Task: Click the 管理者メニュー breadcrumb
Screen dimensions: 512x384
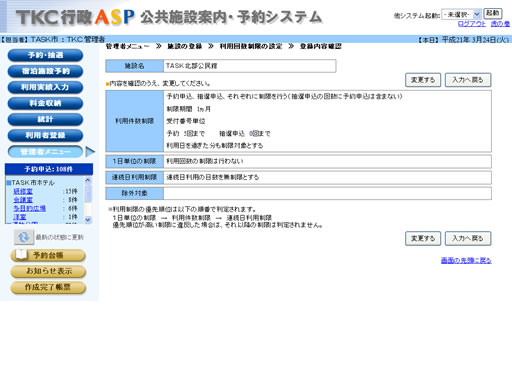Action: pyautogui.click(x=127, y=46)
